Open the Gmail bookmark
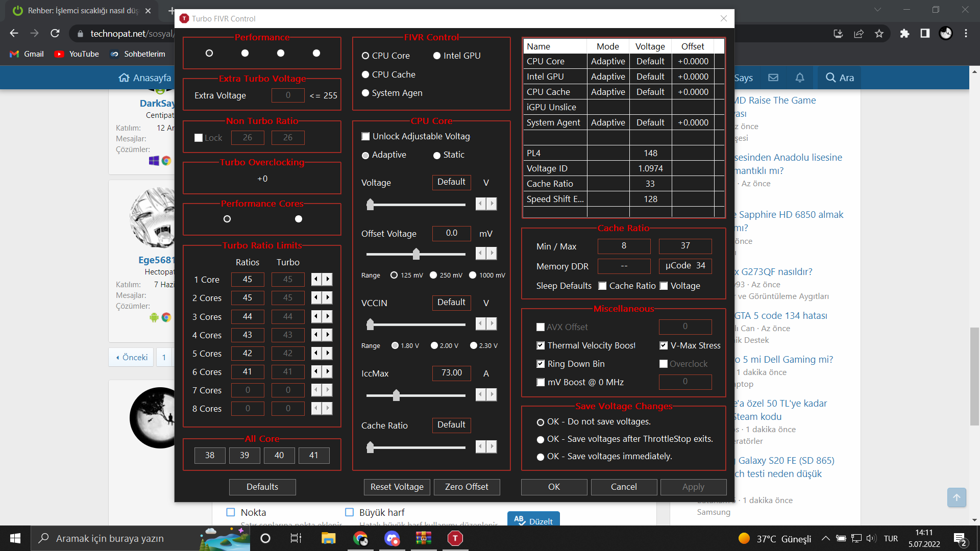 tap(27, 54)
